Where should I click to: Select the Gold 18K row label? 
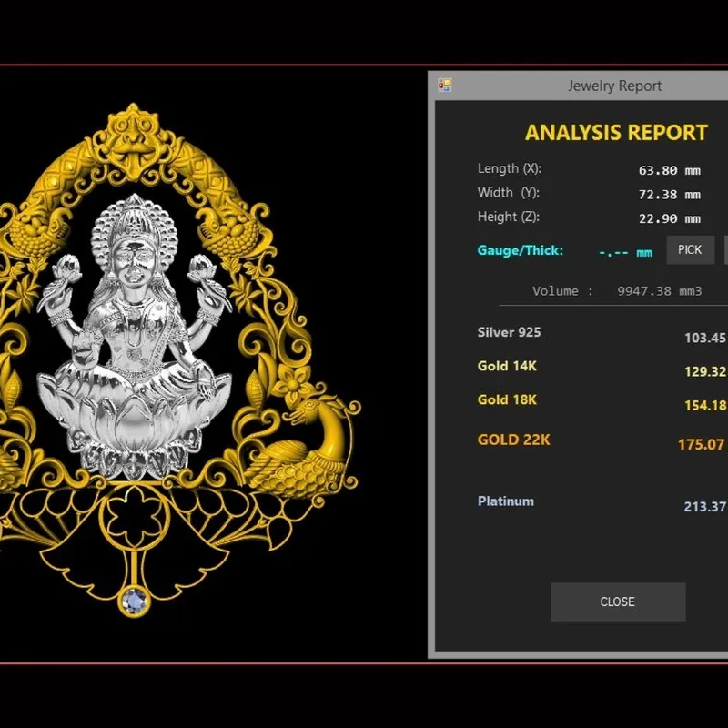pyautogui.click(x=507, y=399)
